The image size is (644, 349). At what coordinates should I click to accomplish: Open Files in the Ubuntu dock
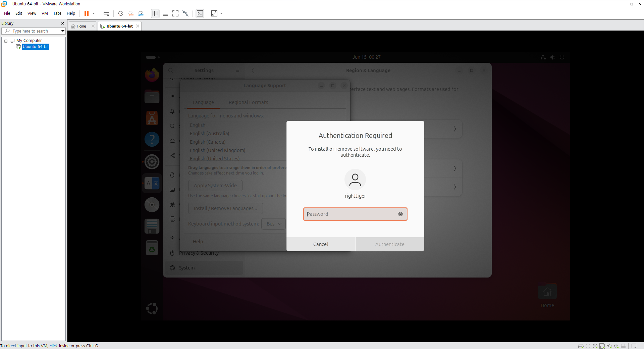tap(152, 97)
